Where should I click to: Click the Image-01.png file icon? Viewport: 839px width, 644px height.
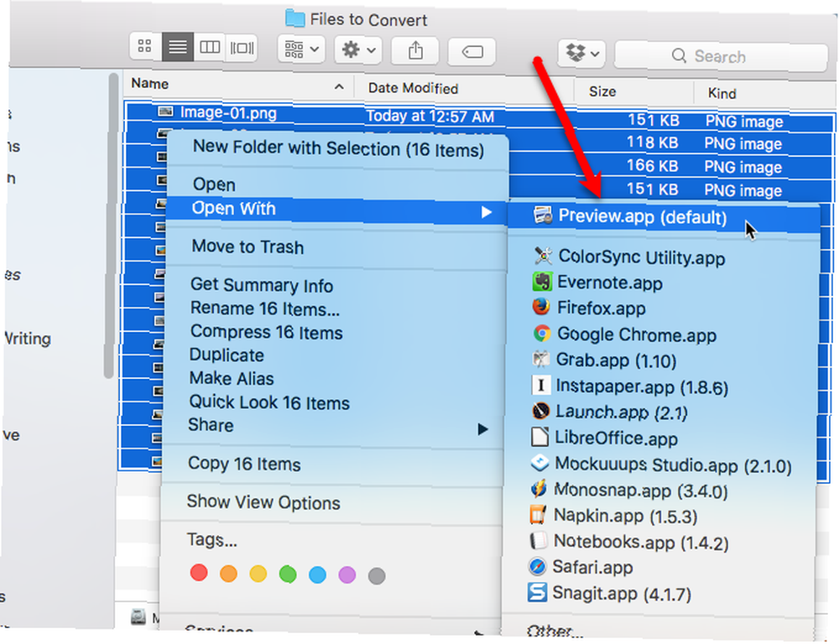pos(165,112)
